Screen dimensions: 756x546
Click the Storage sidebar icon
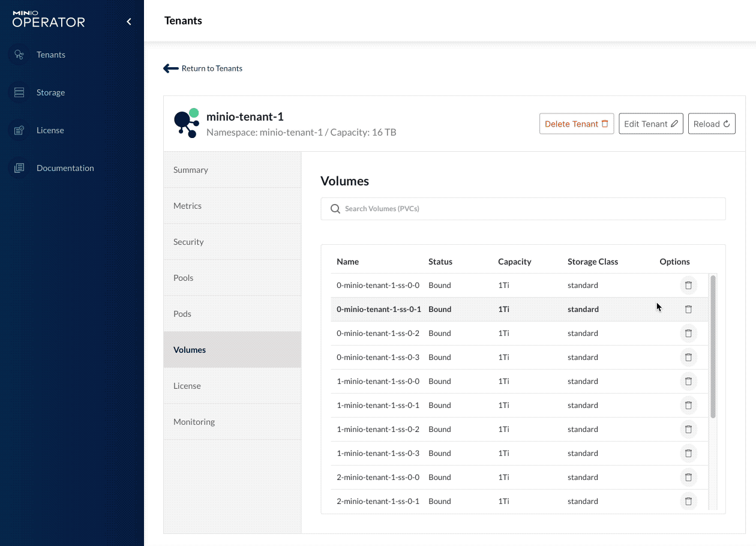pyautogui.click(x=19, y=92)
